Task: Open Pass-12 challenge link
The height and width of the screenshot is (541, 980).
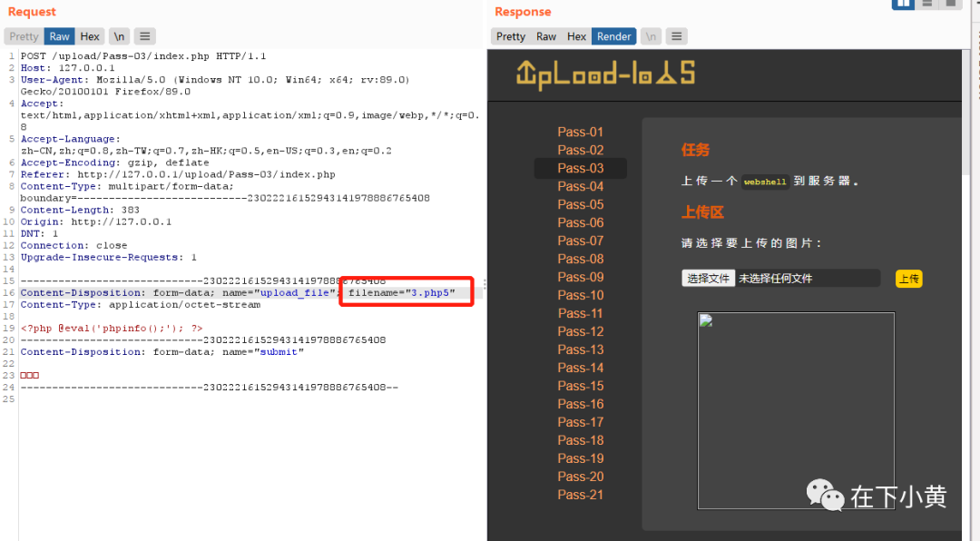Action: pyautogui.click(x=580, y=331)
